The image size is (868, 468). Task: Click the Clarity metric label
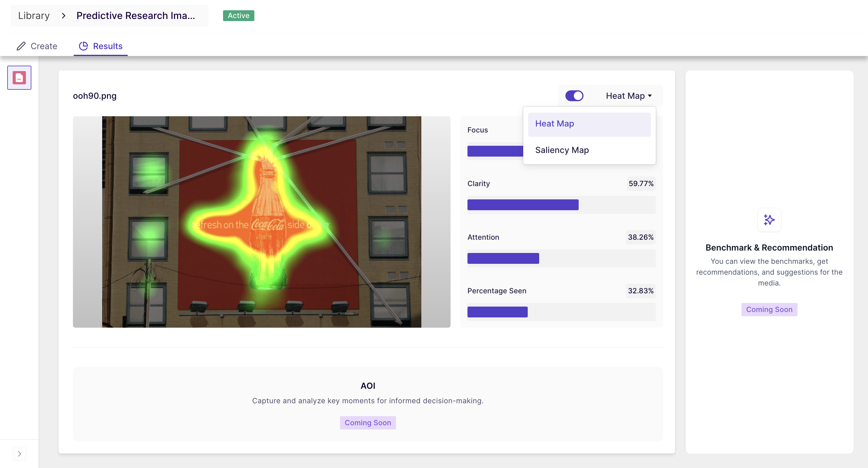478,184
